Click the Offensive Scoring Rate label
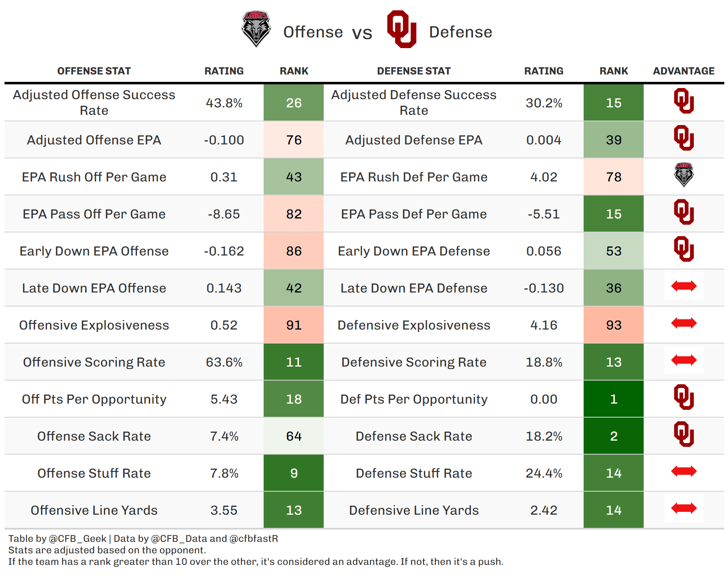728x576 pixels. pyautogui.click(x=94, y=362)
